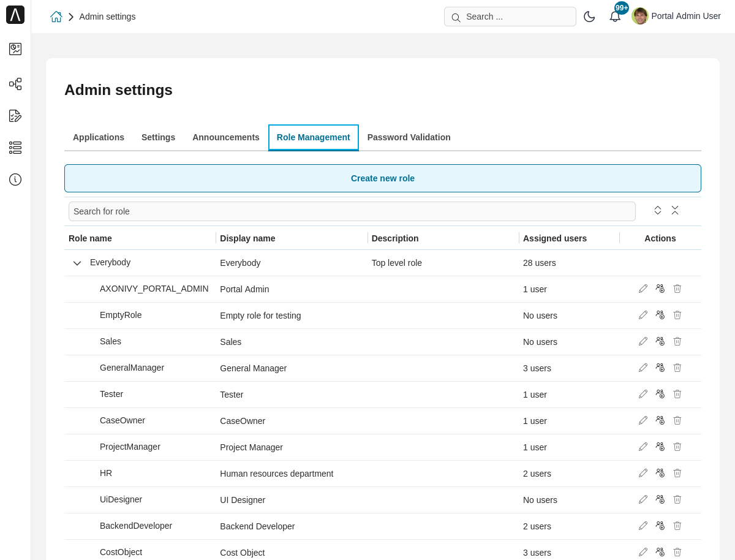This screenshot has width=735, height=560.
Task: Focus the top Search field
Action: pyautogui.click(x=510, y=17)
